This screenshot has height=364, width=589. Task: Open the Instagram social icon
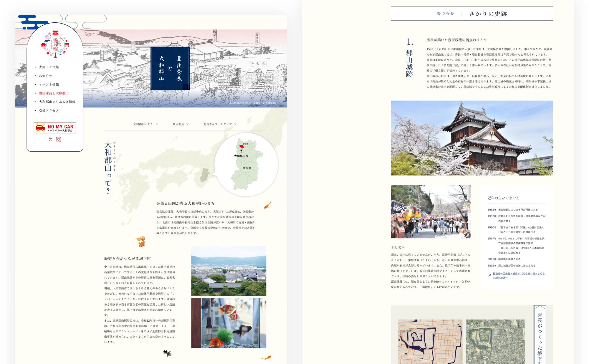[x=59, y=139]
